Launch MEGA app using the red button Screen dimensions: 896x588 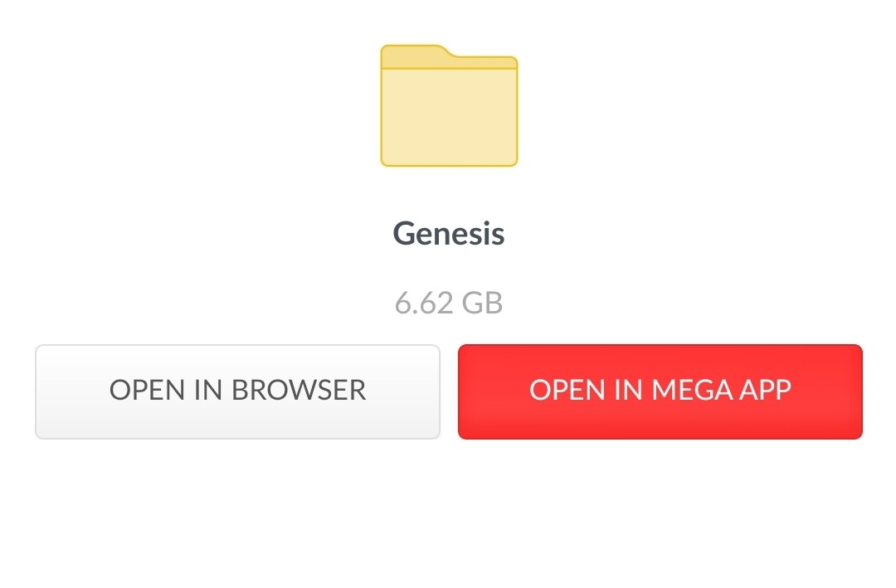(660, 391)
